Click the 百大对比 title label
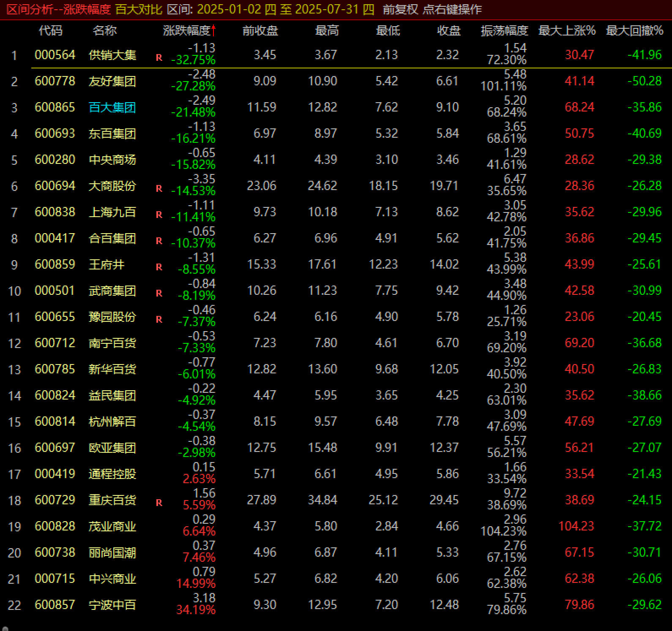Screen dimensions: 672x631 click(x=139, y=9)
